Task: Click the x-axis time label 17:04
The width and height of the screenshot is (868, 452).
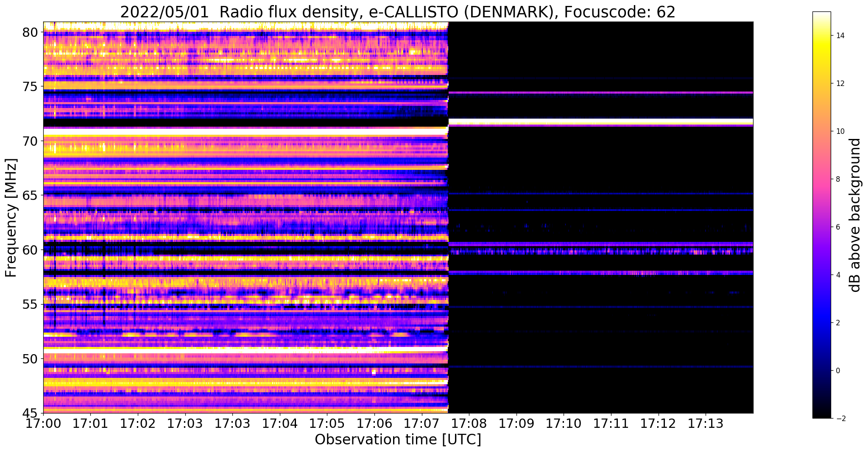Action: tap(280, 423)
